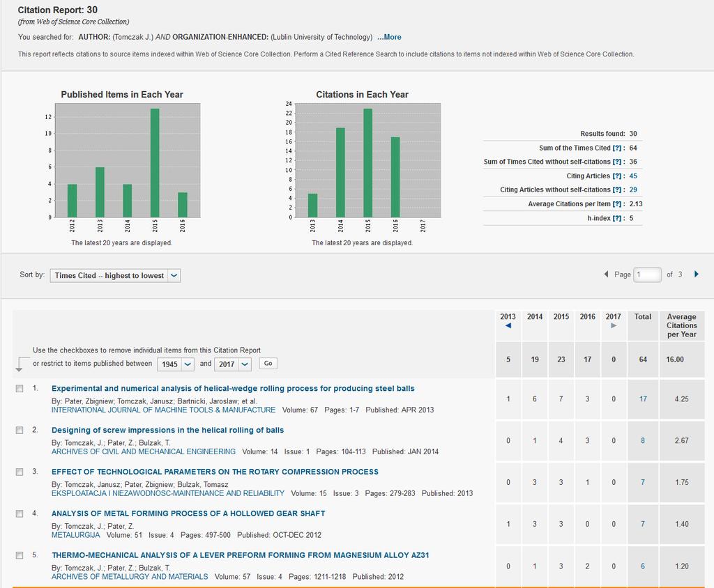Image resolution: width=714 pixels, height=588 pixels.
Task: Tick checkbox for hollowed gear shaft article
Action: coord(20,514)
